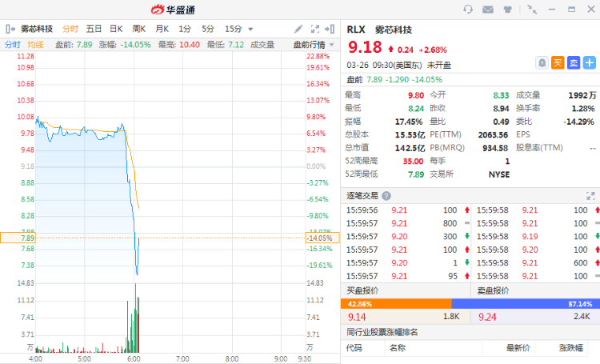Open customer service headset icon
Screen dimensions: 600x364
click(468, 9)
